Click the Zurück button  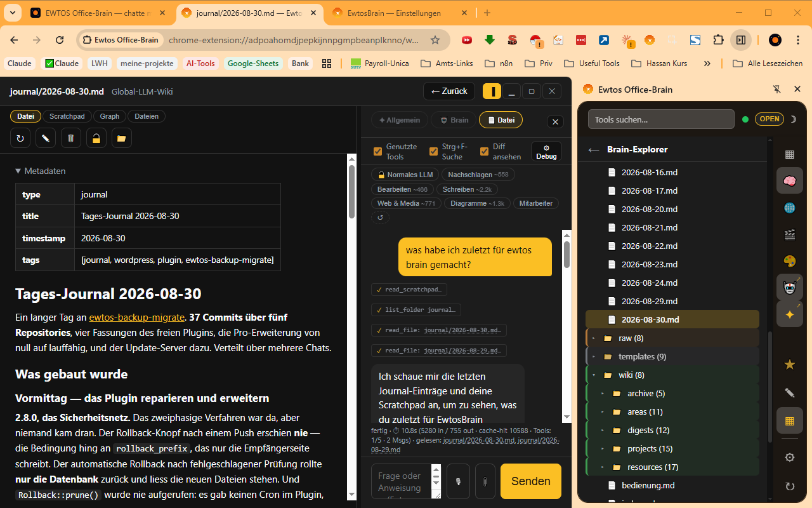click(x=449, y=91)
